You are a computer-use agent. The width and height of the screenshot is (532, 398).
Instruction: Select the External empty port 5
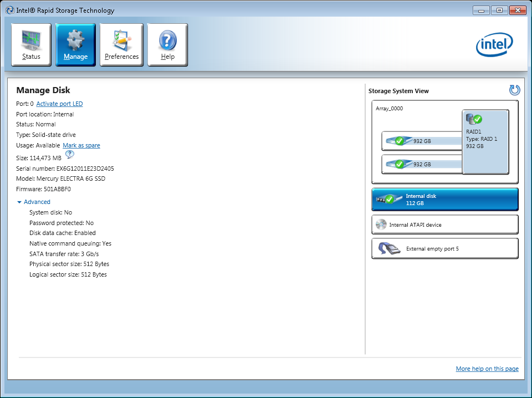point(444,248)
